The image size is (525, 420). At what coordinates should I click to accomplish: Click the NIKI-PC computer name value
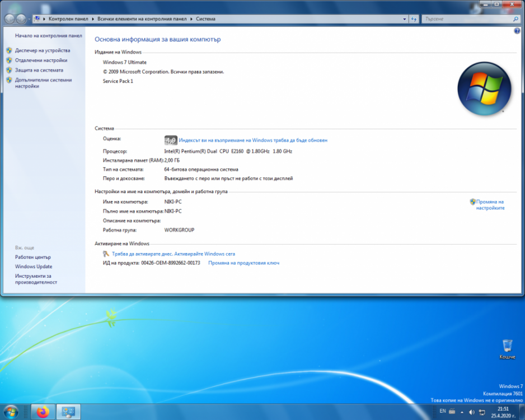click(173, 202)
